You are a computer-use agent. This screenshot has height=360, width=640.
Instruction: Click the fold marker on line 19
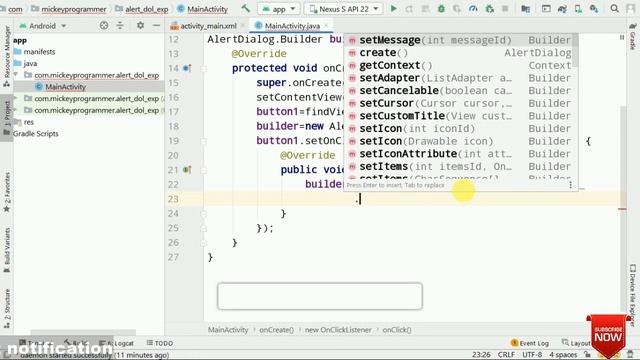point(204,141)
